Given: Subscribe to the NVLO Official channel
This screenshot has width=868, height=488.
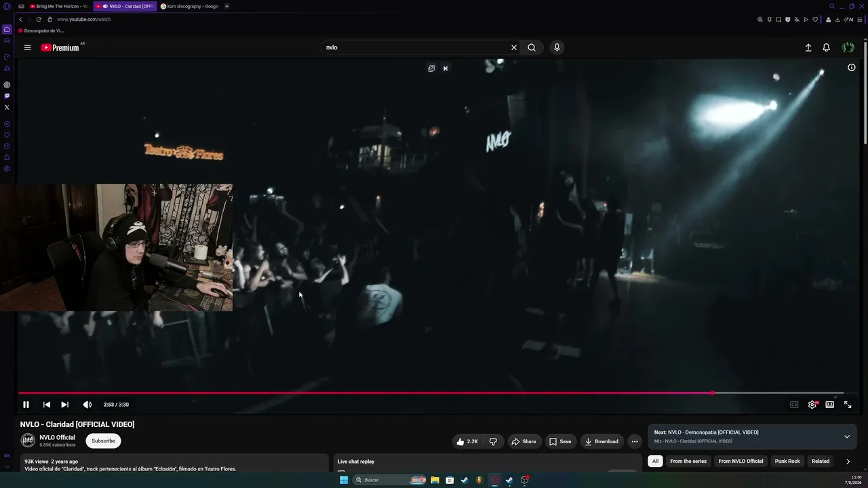Looking at the screenshot, I should click(103, 441).
